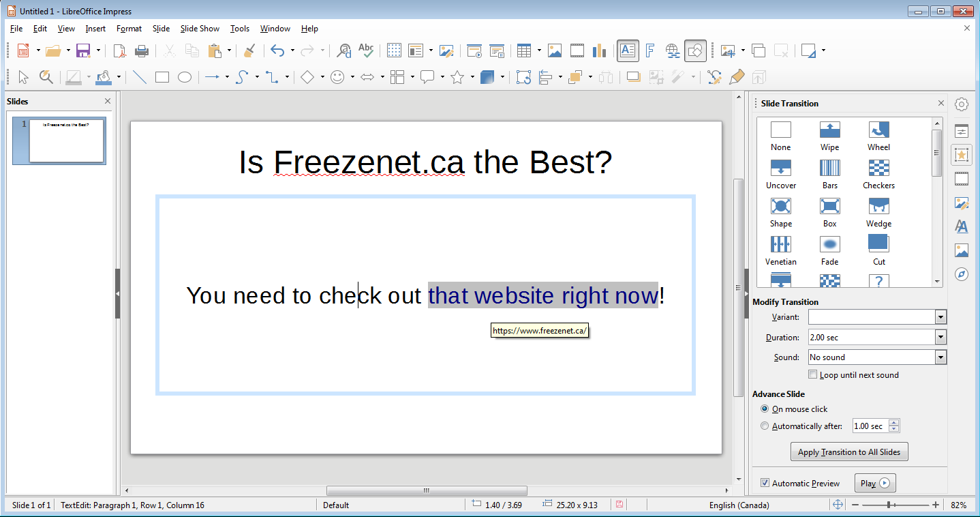
Task: Select the Ellipse drawing tool
Action: click(185, 77)
